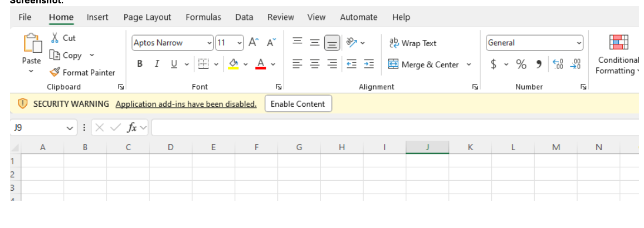
Task: Click the Merge & Center icon
Action: 393,65
